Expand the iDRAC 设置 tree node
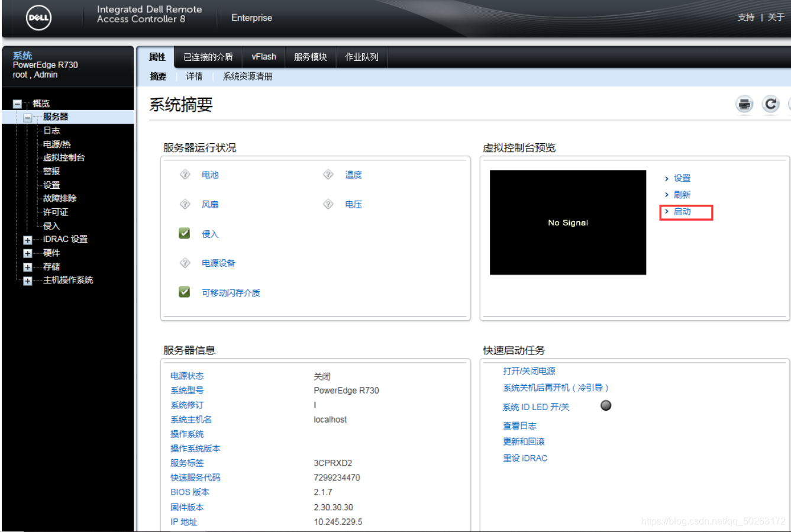The height and width of the screenshot is (532, 791). [27, 240]
